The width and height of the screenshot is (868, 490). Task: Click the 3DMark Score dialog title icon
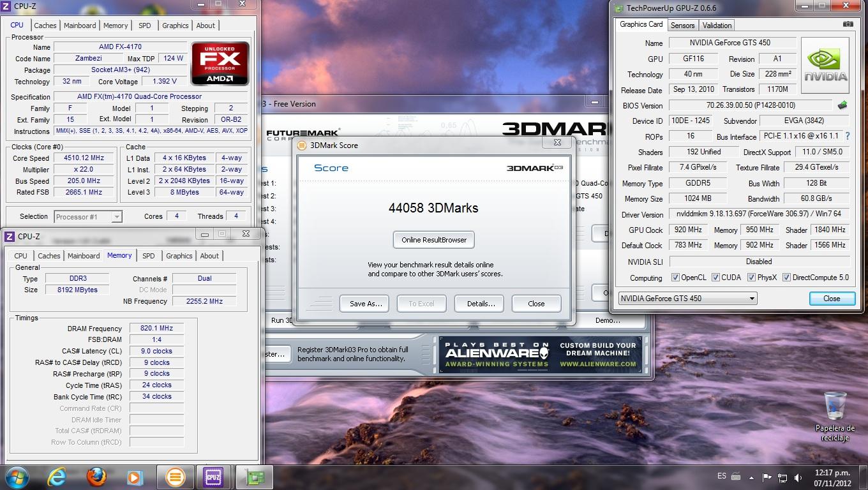point(303,145)
